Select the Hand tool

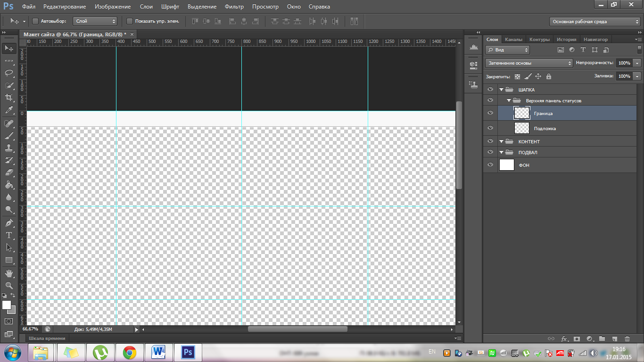pos(8,273)
